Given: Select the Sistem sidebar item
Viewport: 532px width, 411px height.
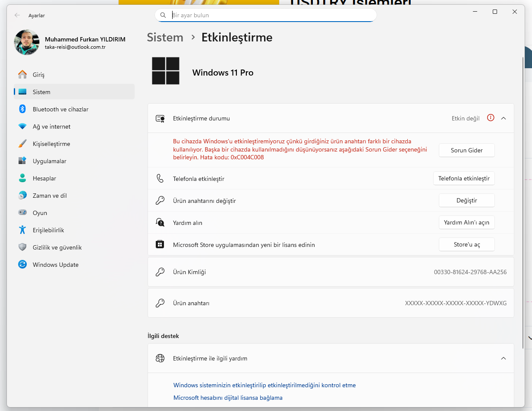Looking at the screenshot, I should coord(74,92).
